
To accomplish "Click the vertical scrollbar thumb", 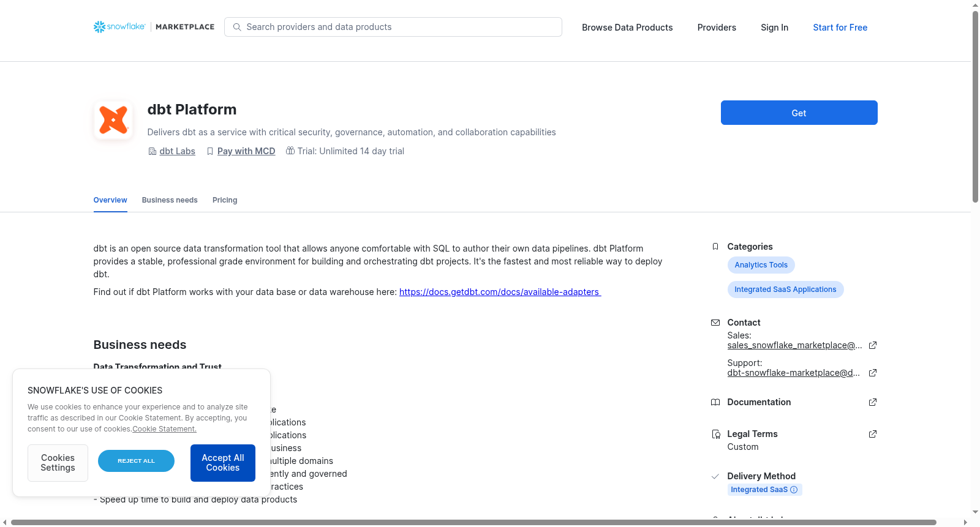I will pos(975,107).
